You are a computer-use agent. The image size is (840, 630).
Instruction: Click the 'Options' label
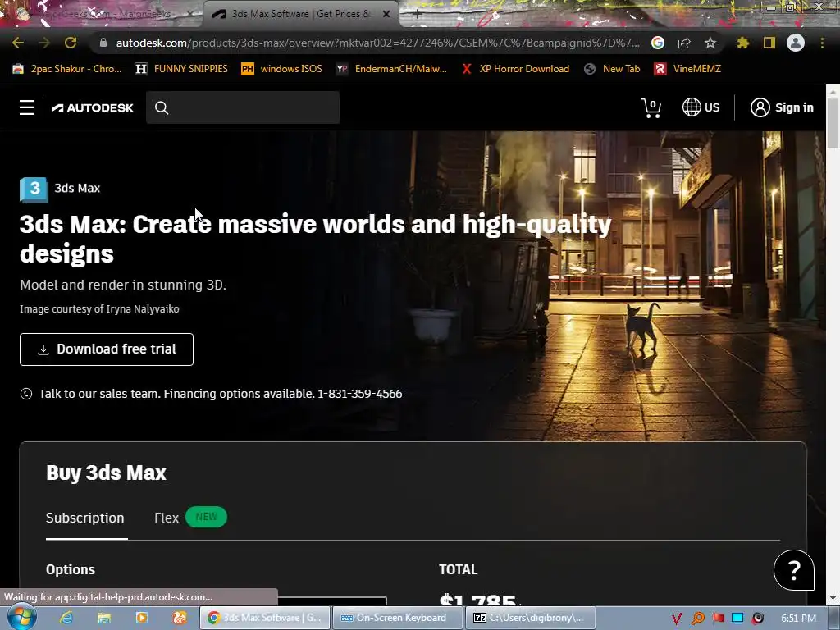pyautogui.click(x=71, y=569)
